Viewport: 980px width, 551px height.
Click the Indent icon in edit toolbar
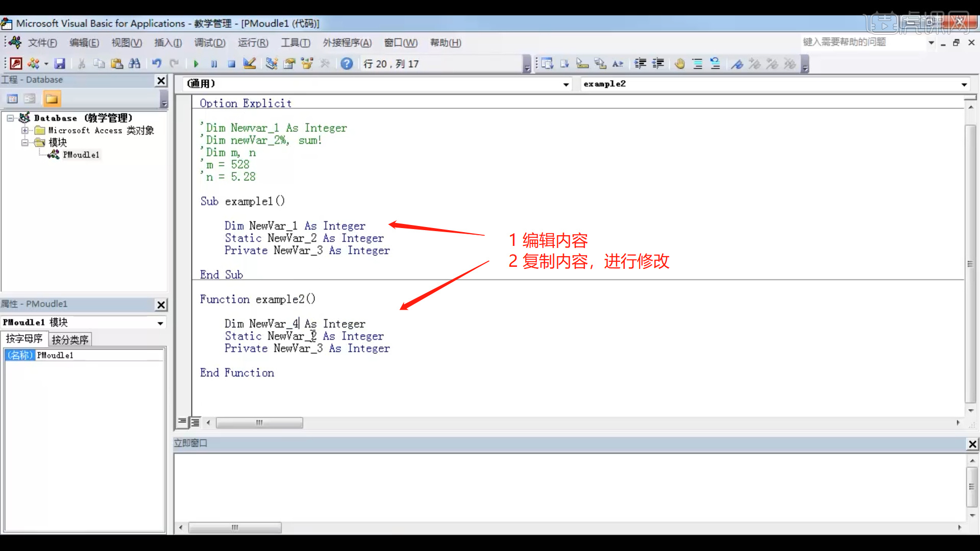click(641, 64)
